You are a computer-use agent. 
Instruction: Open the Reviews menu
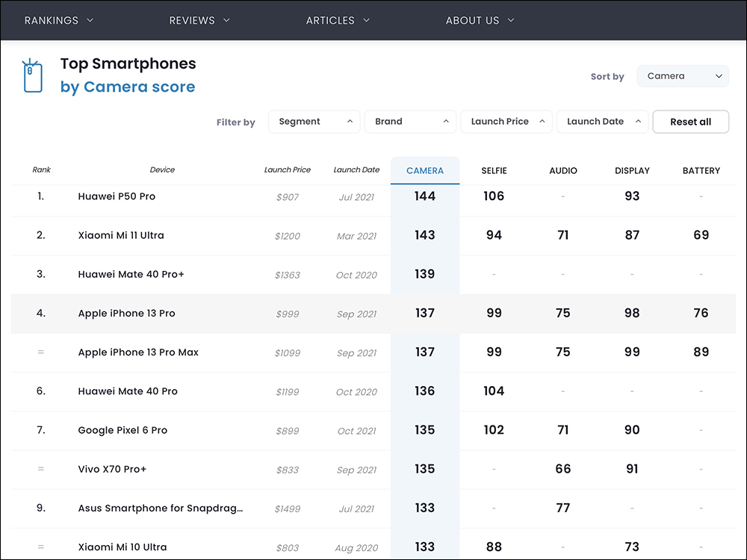coord(199,20)
